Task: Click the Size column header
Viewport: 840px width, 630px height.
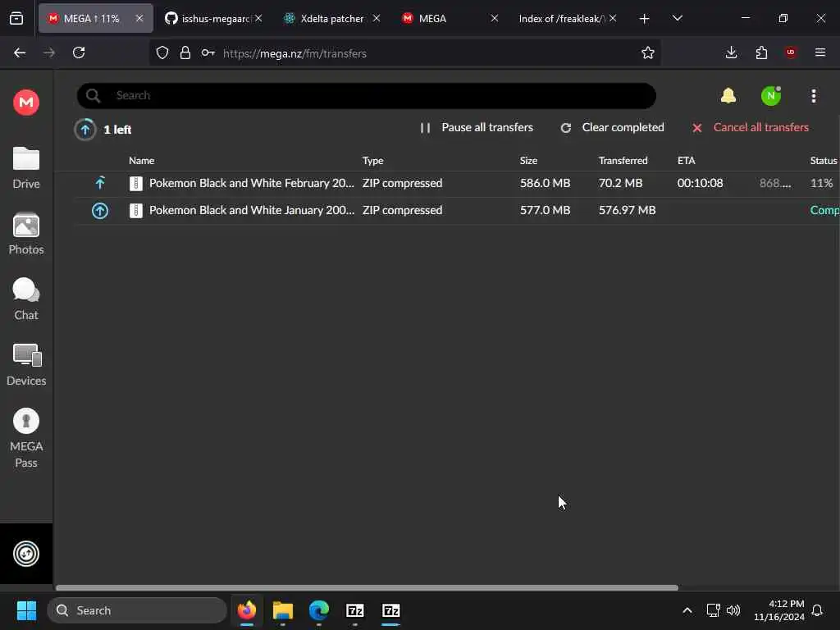Action: tap(528, 160)
